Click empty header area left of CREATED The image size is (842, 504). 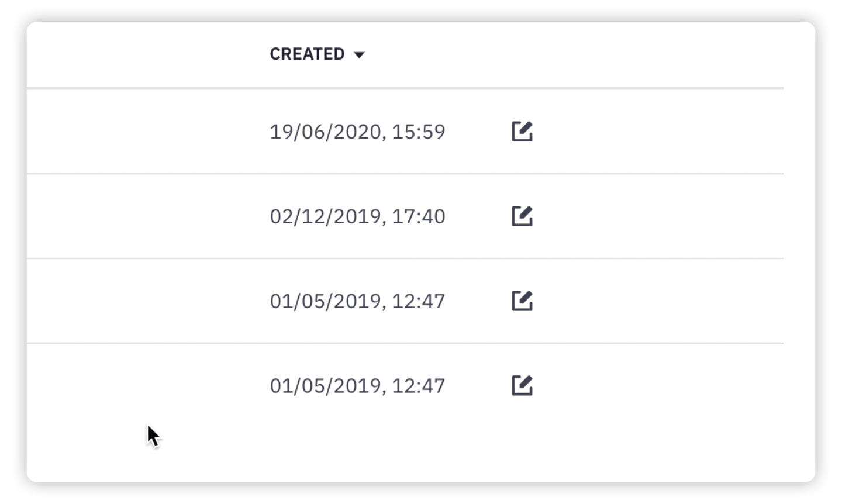pos(146,54)
